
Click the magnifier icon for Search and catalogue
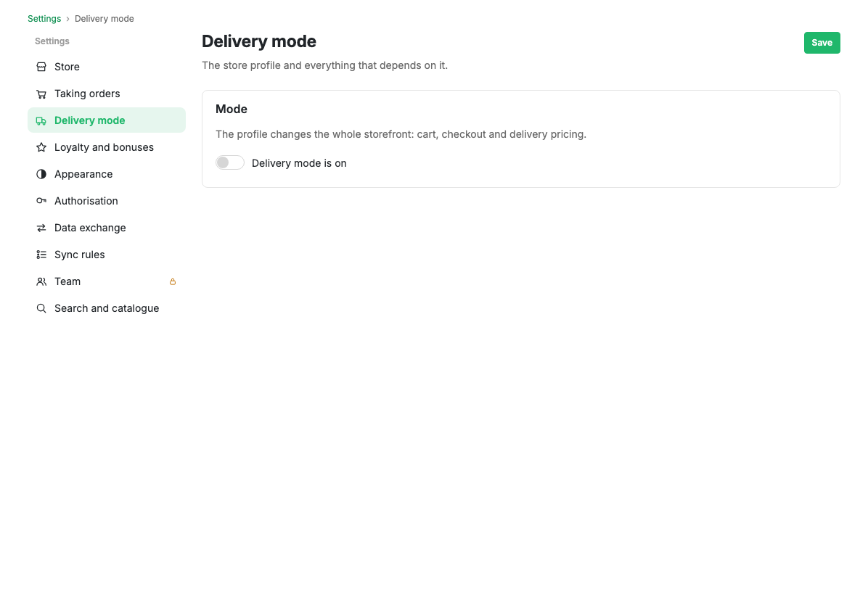[41, 309]
